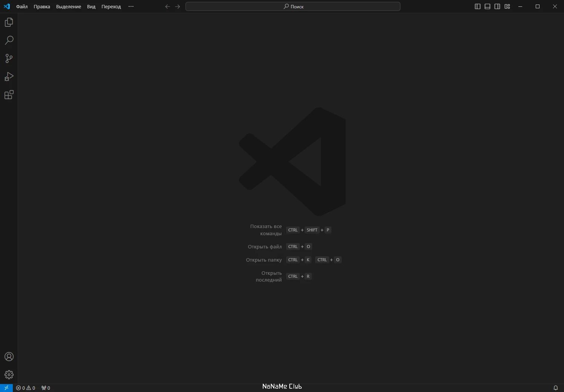Toggle the primary side bar layout
The image size is (564, 392).
[478, 6]
